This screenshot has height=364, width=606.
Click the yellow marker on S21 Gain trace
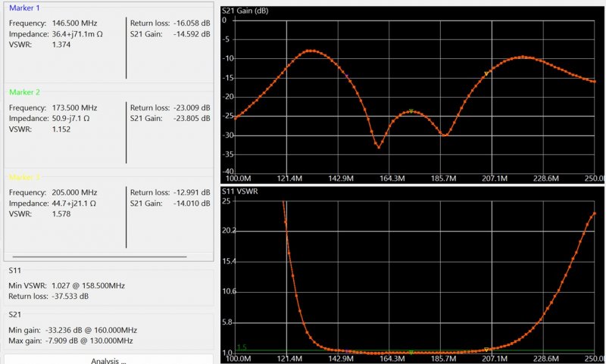click(x=486, y=73)
